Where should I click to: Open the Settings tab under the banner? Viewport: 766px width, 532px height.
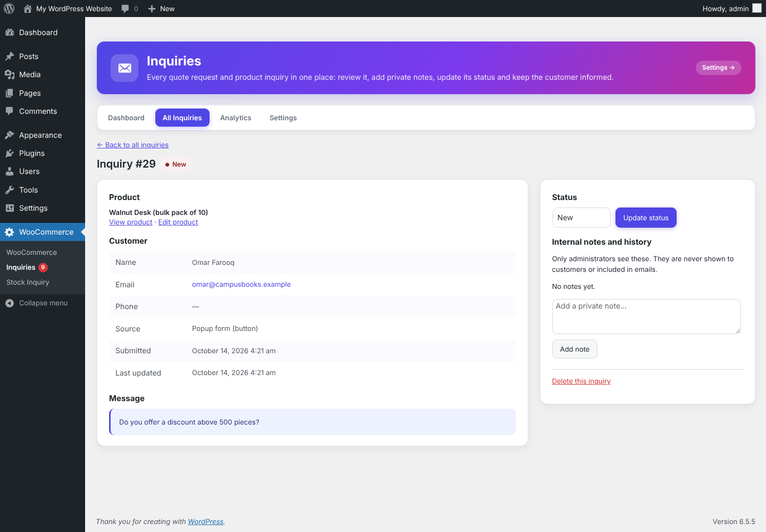click(x=283, y=118)
